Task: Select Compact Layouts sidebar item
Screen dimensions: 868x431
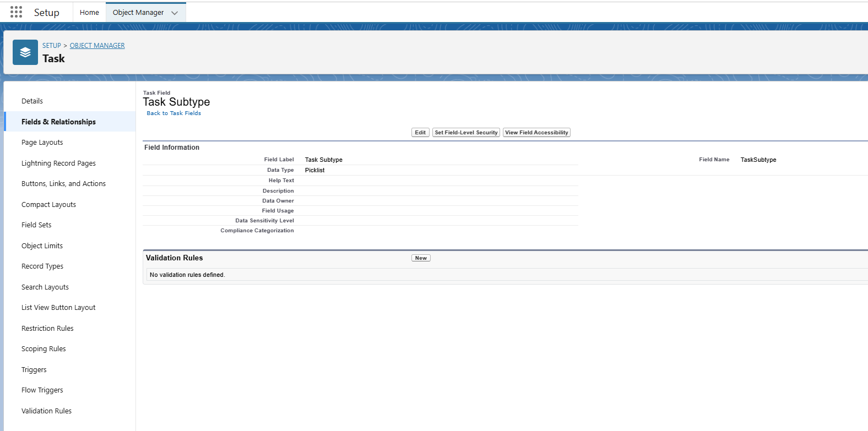Action: tap(48, 205)
